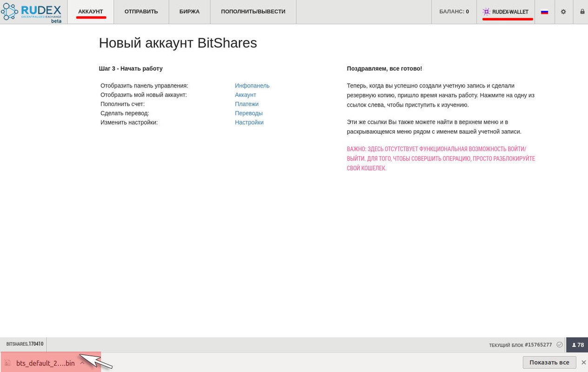The width and height of the screenshot is (588, 372).
Task: Click the RUDEX-WALLET avatar icon
Action: coord(486,12)
